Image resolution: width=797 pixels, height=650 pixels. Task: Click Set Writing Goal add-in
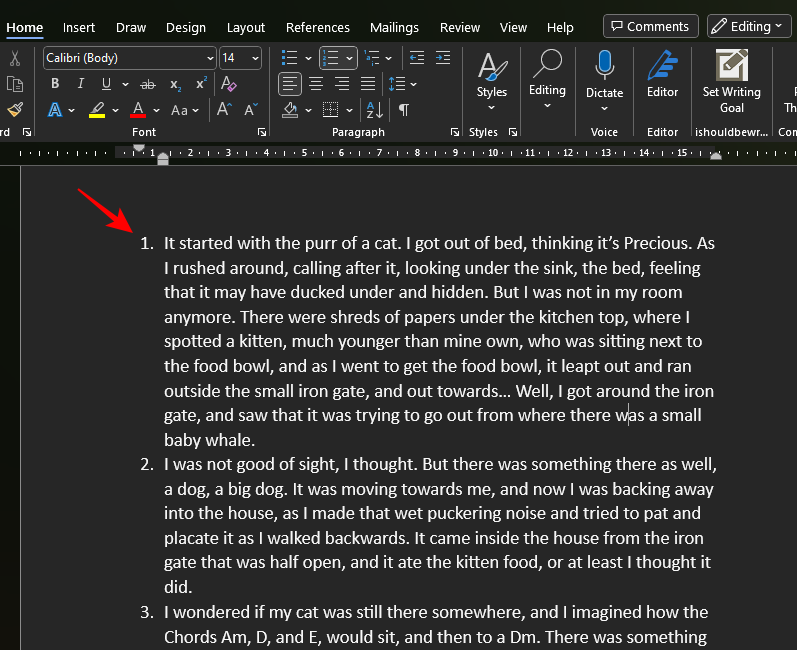(731, 81)
